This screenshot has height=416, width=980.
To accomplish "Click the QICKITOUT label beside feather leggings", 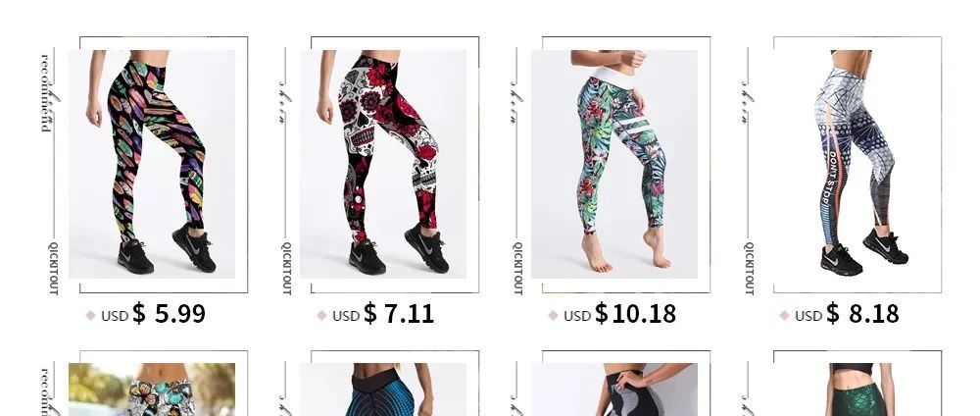I will click(54, 269).
